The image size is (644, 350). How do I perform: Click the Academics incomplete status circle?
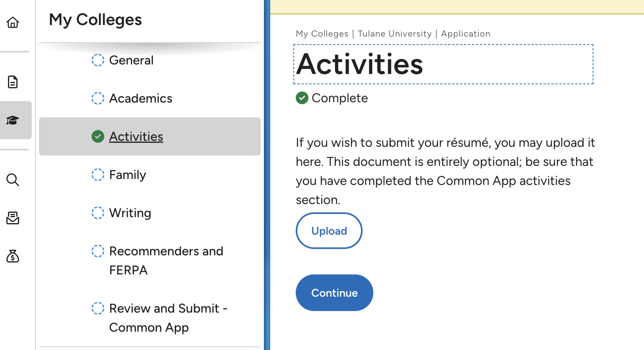(98, 98)
